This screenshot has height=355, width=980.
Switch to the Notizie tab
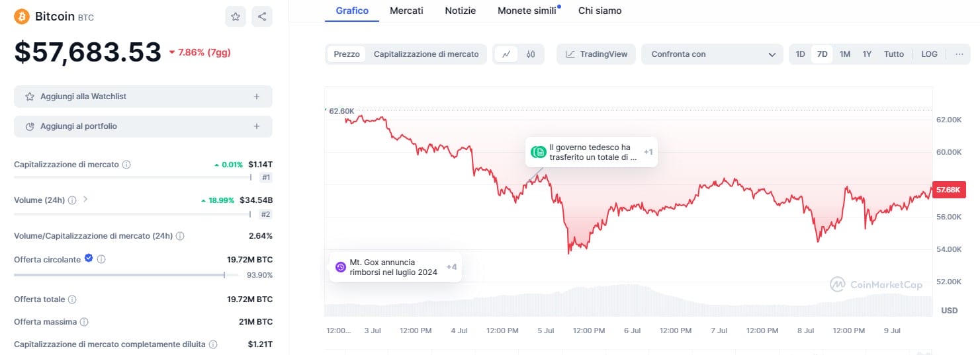click(x=460, y=11)
